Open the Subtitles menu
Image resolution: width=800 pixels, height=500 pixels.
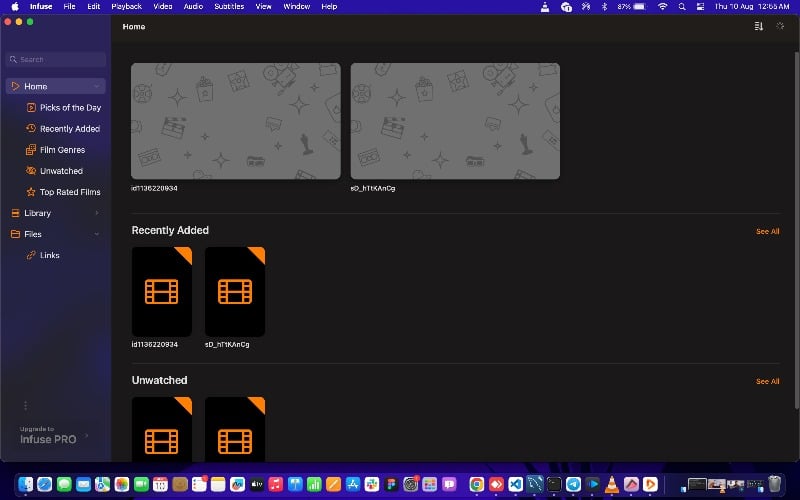pos(229,7)
